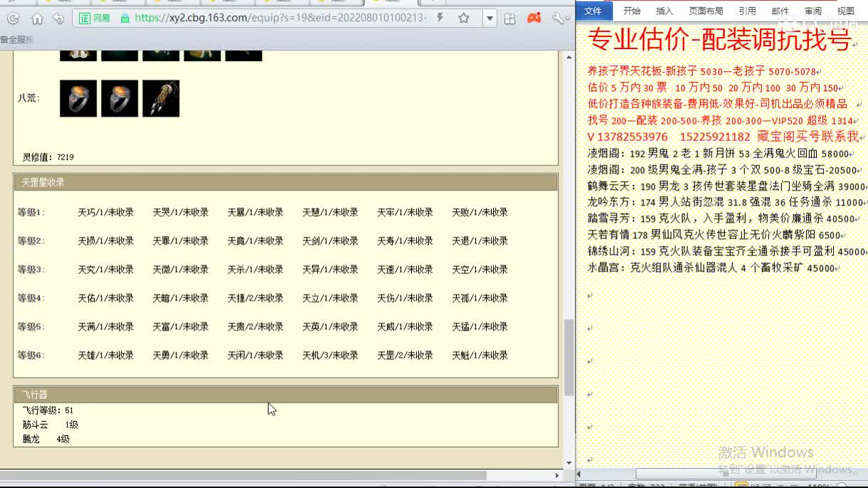The height and width of the screenshot is (488, 868).
Task: Select the 天贵/2/未收录 entry
Action: pyautogui.click(x=255, y=327)
